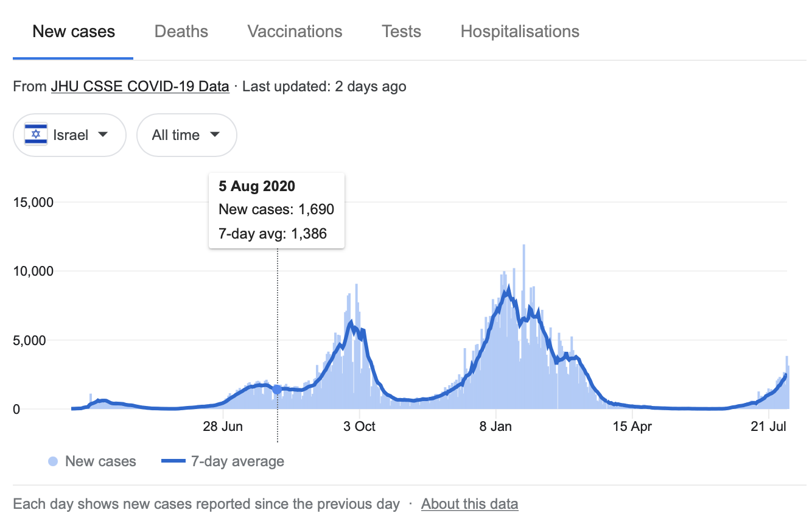
Task: Switch to the Deaths tab
Action: (x=181, y=32)
